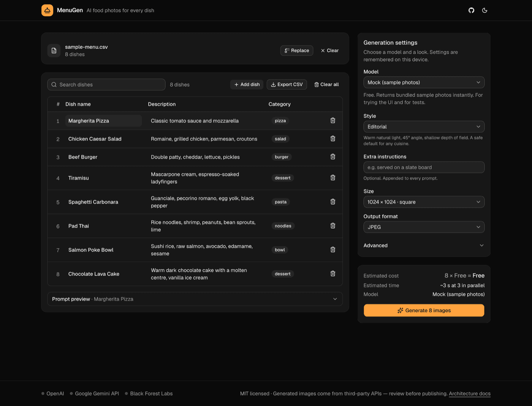Screen dimensions: 532x406
Task: Open the Model dropdown
Action: click(x=424, y=82)
